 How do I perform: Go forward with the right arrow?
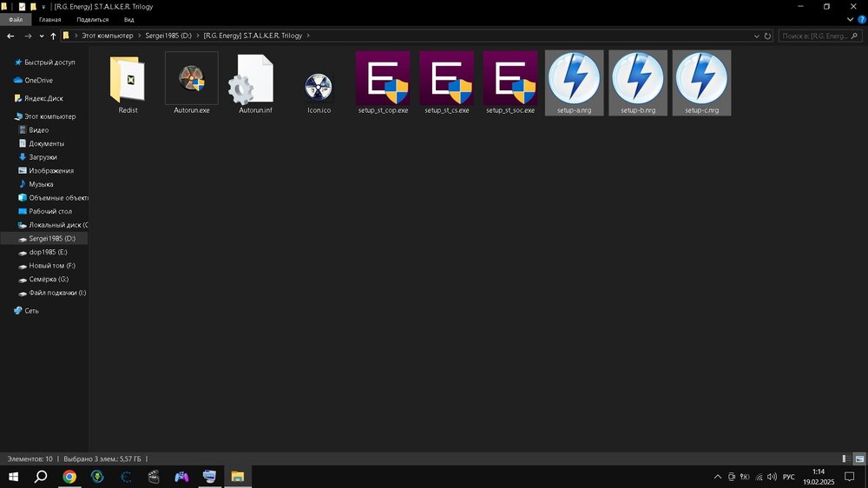pyautogui.click(x=28, y=36)
